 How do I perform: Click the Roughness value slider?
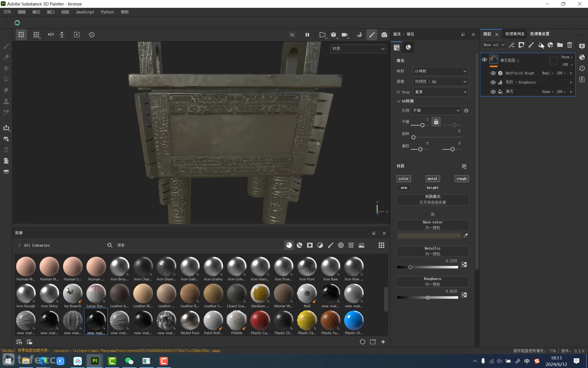pos(427,297)
